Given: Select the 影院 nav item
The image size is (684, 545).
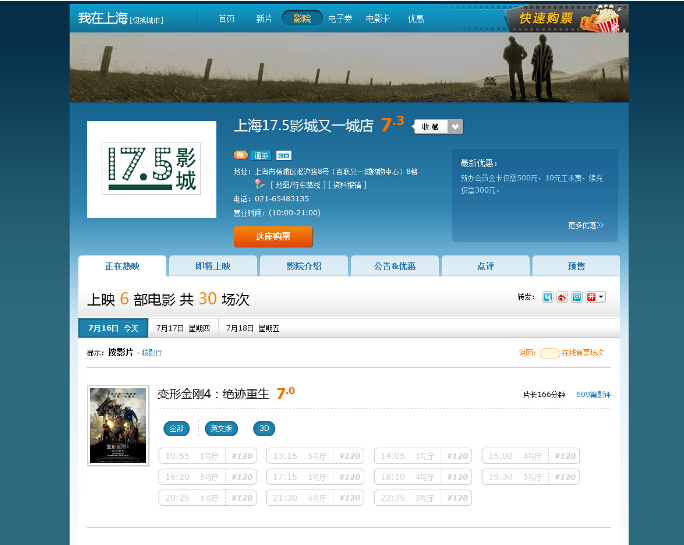Looking at the screenshot, I should click(302, 18).
